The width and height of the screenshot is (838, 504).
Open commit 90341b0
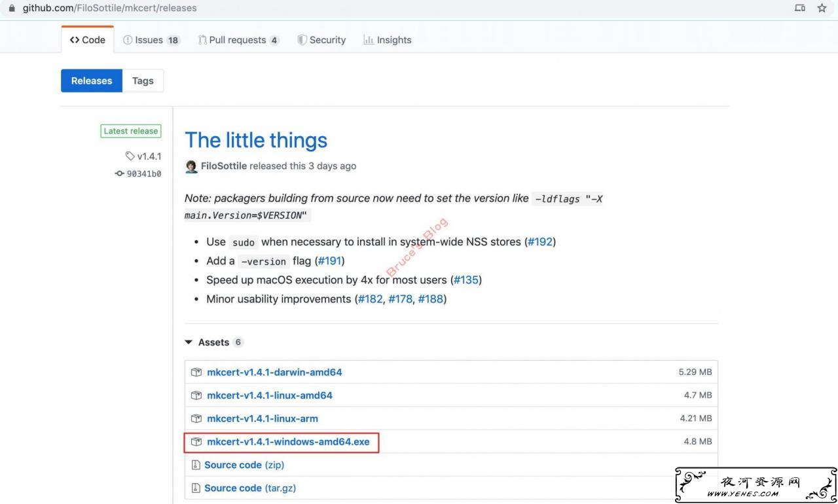coord(144,173)
